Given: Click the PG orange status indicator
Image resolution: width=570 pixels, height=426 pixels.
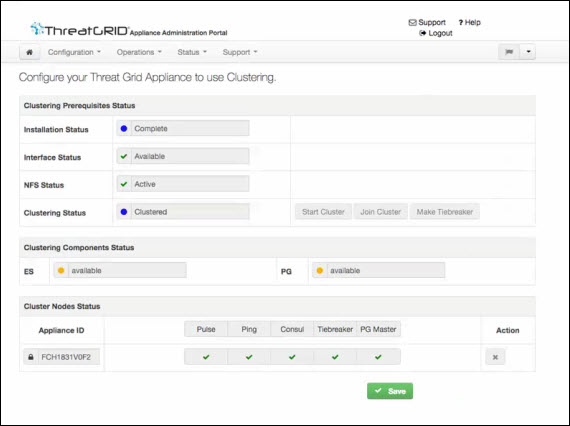Looking at the screenshot, I should click(320, 270).
